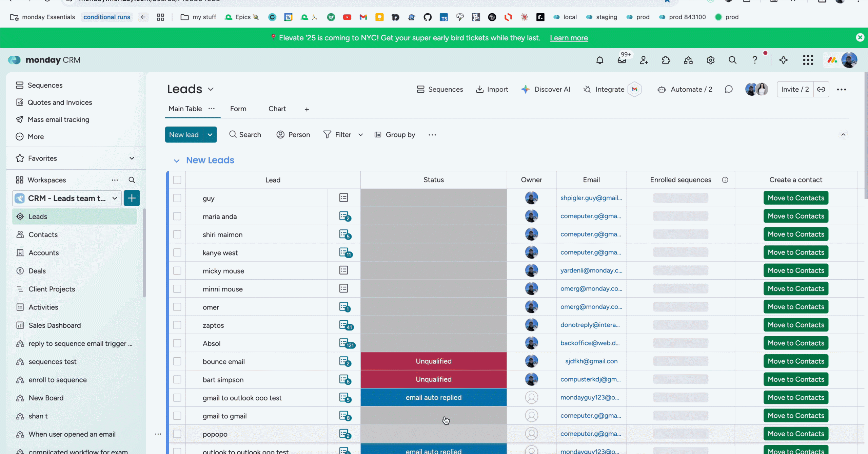Screen dimensions: 868x454
Task: Add a new board view with plus
Action: (x=307, y=109)
